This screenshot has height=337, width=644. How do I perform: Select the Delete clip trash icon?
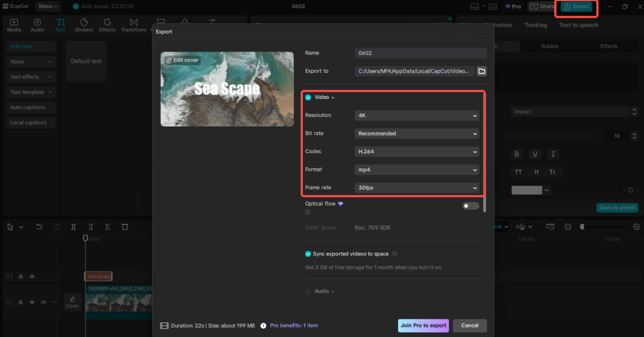pos(124,226)
